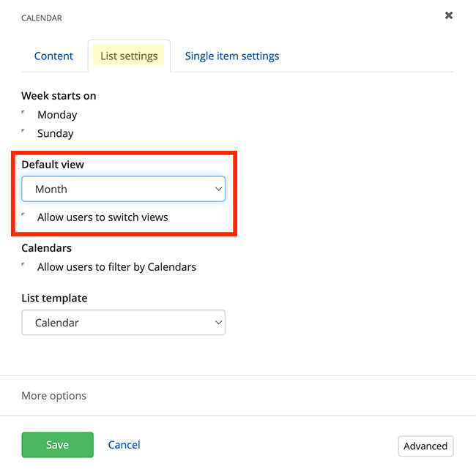Click the Week starts on heading

point(59,96)
